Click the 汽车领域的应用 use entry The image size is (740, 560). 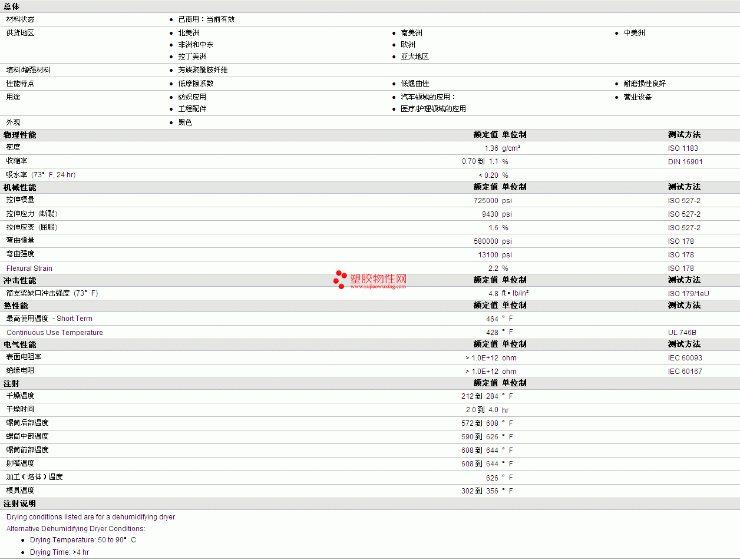(x=428, y=97)
